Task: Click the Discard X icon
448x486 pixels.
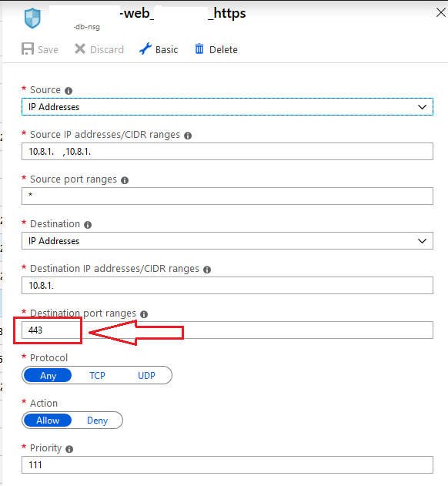Action: coord(80,49)
